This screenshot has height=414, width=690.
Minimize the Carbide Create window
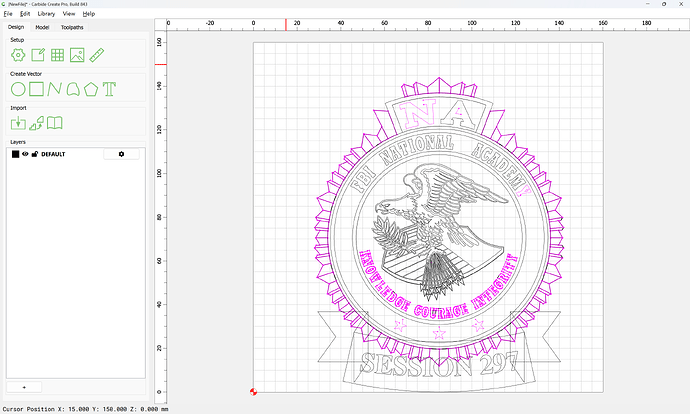point(648,4)
